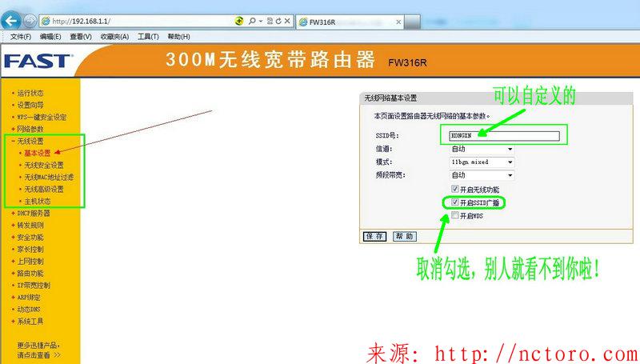The width and height of the screenshot is (640, 364).
Task: Select 无线高级设置 in sidebar
Action: tap(44, 190)
